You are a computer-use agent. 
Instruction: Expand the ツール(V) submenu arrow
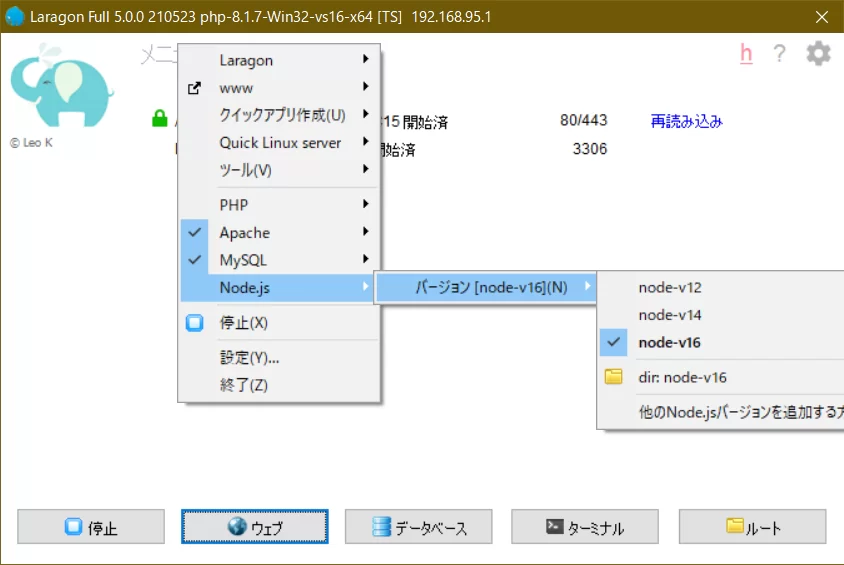[366, 169]
